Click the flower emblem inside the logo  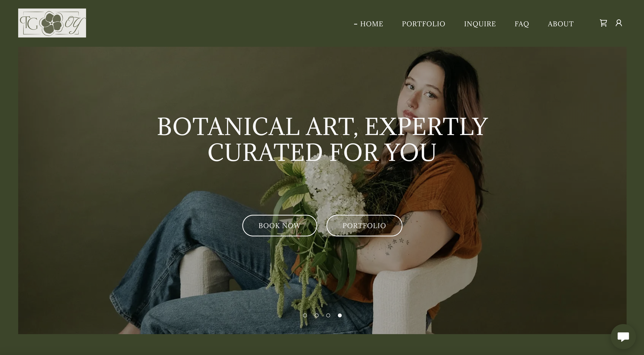click(51, 23)
